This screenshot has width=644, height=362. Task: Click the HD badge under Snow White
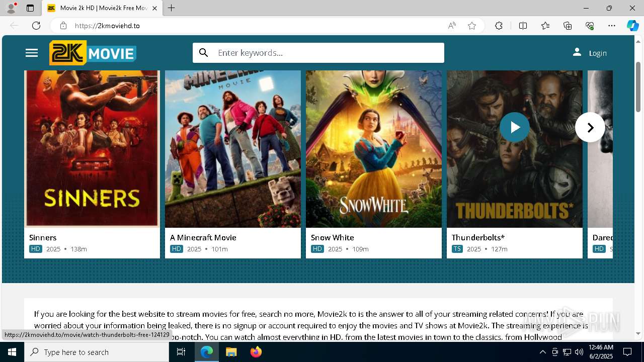click(317, 249)
